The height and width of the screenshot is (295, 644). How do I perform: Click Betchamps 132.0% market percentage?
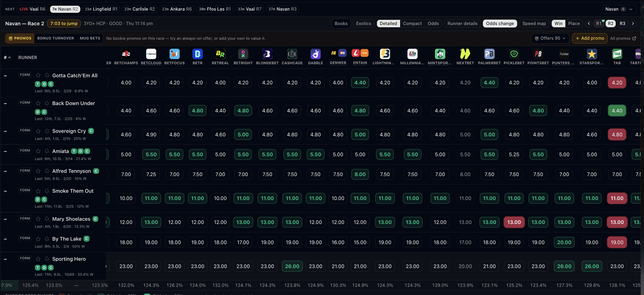[x=126, y=285]
